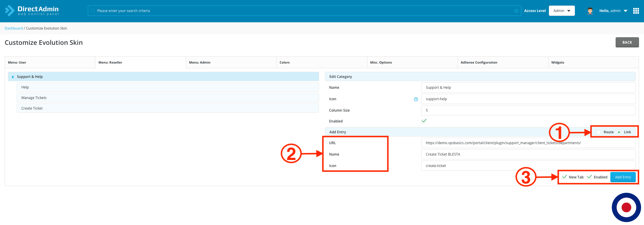The width and height of the screenshot is (644, 225).
Task: Go back using the BACK button
Action: [x=627, y=42]
